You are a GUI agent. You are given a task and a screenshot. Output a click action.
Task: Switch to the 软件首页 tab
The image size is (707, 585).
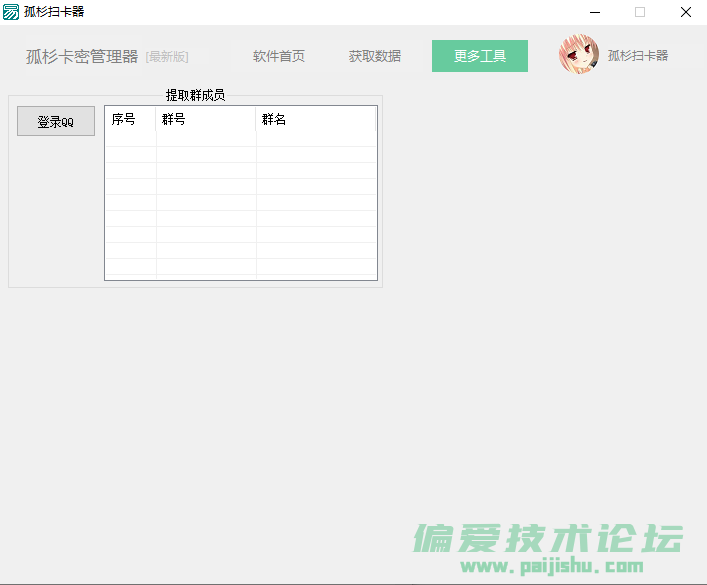click(x=279, y=56)
